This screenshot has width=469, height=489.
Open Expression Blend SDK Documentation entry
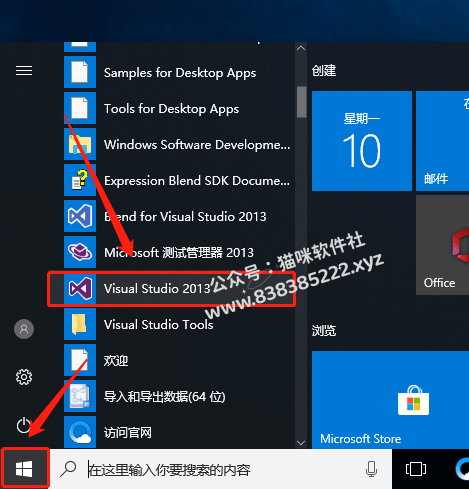(179, 181)
